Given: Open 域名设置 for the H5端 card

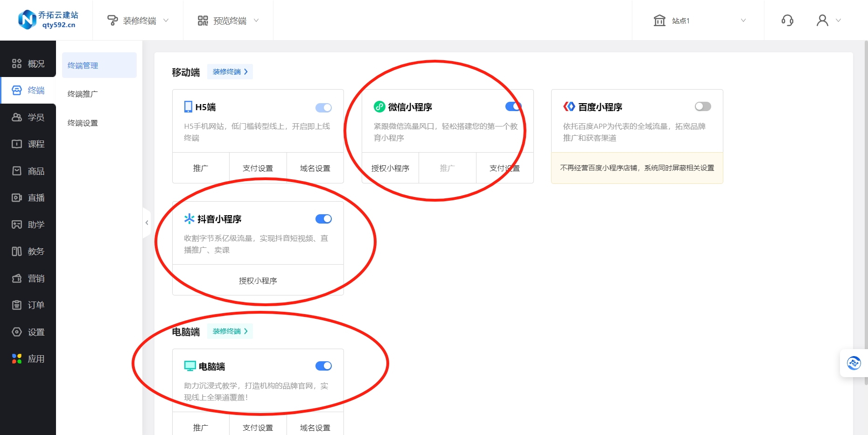Looking at the screenshot, I should [315, 168].
